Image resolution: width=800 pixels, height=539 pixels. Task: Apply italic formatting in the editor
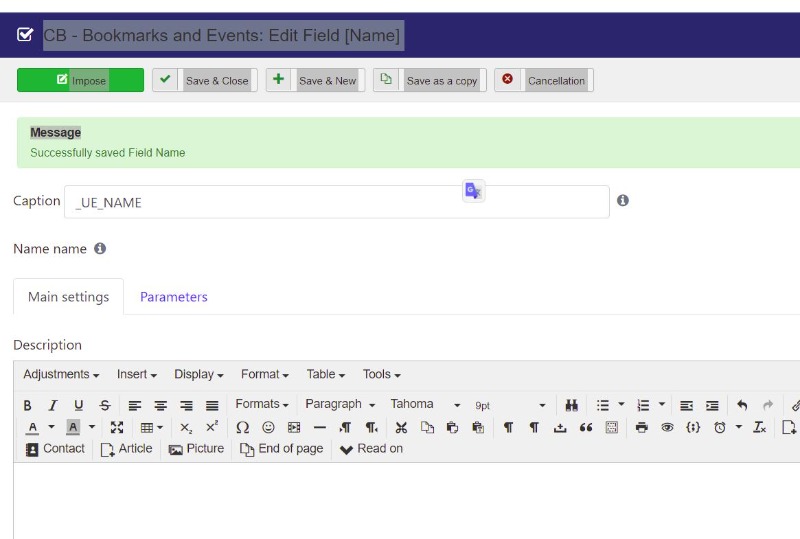click(x=53, y=405)
